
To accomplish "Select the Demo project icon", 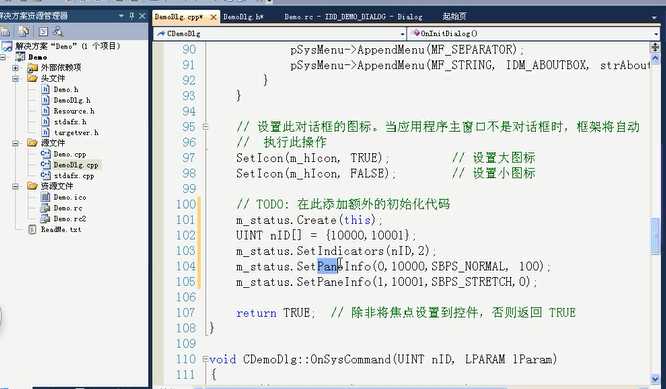I will [20, 56].
